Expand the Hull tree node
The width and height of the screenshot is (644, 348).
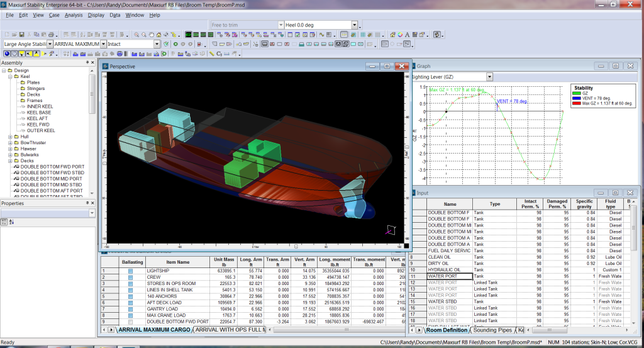tap(10, 137)
